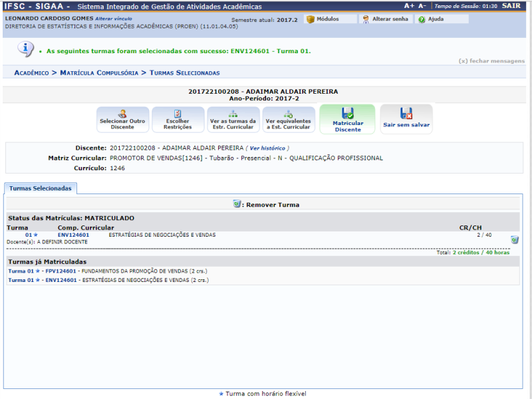Screen dimensions: 532x399
Task: Click the Alterar vínculo link
Action: click(x=113, y=19)
